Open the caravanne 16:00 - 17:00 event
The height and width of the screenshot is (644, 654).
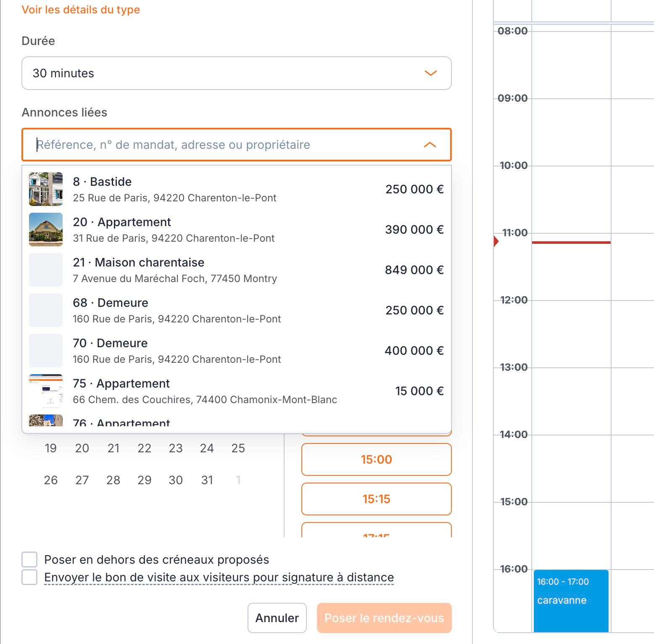(571, 601)
